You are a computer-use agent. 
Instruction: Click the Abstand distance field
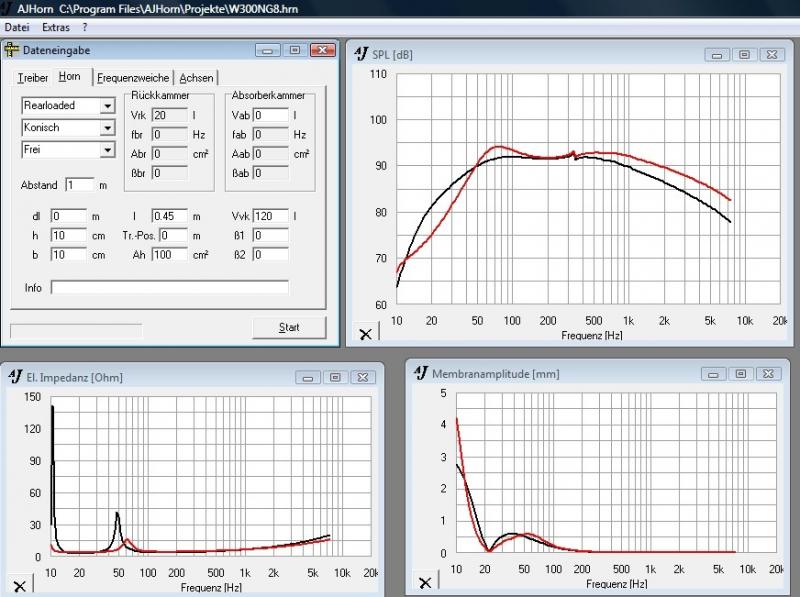click(80, 185)
